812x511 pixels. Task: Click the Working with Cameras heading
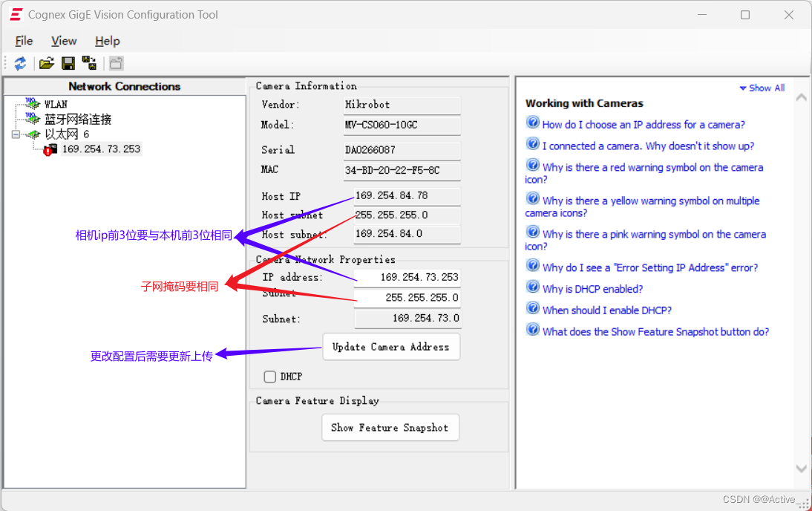coord(584,103)
